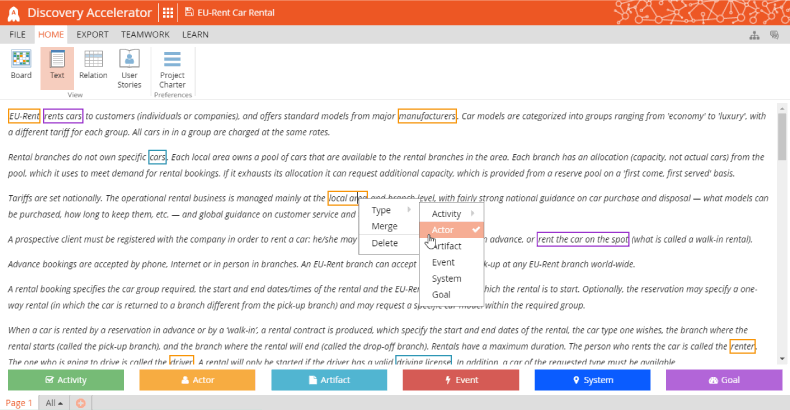Image resolution: width=790 pixels, height=410 pixels.
Task: Open the comments icon in top right
Action: point(774,34)
